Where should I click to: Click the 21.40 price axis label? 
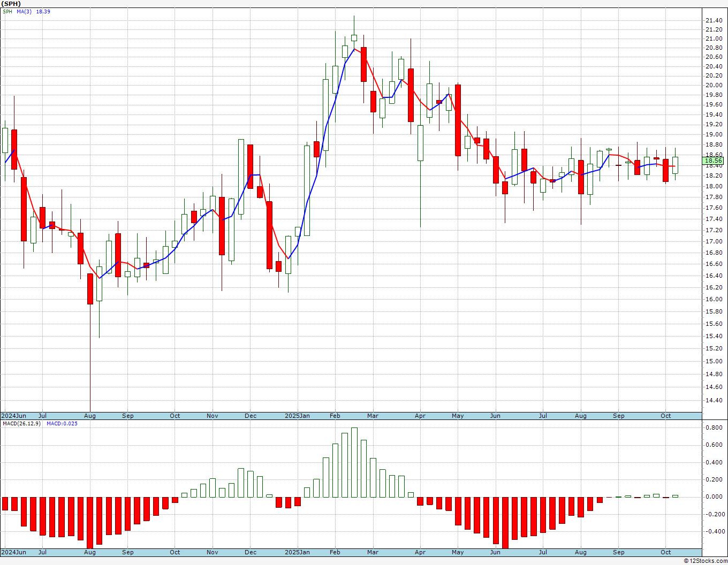tap(714, 21)
